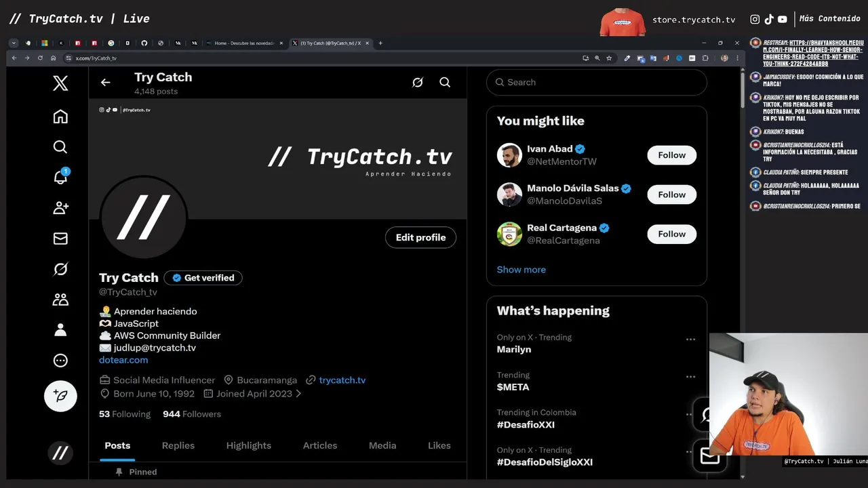This screenshot has width=868, height=488.
Task: Click the browser Forward arrow
Action: tap(27, 58)
